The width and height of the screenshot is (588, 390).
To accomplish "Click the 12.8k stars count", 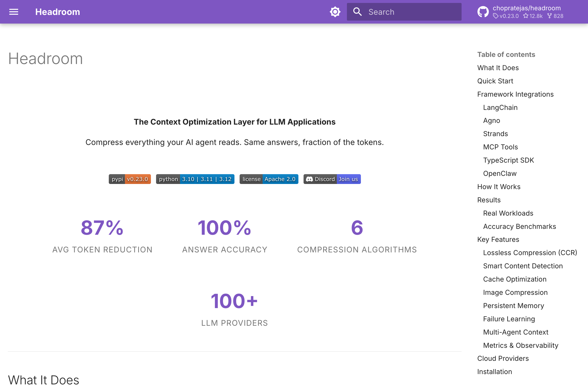I will [533, 16].
